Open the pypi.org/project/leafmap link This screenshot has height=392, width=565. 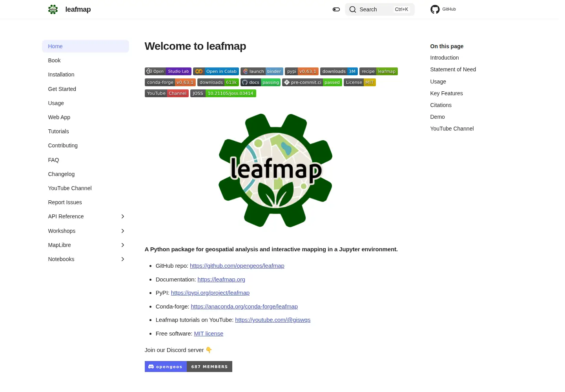pyautogui.click(x=210, y=293)
